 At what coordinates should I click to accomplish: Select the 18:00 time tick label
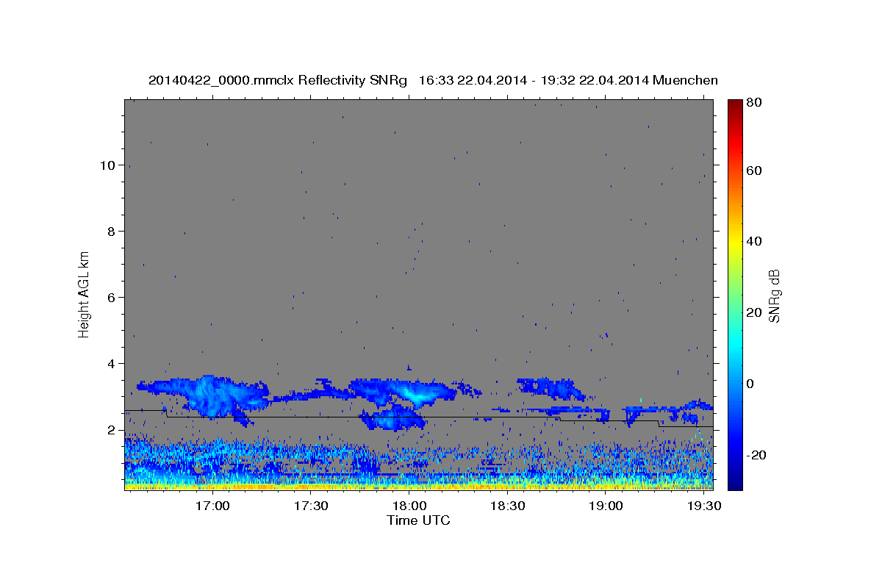pos(409,506)
